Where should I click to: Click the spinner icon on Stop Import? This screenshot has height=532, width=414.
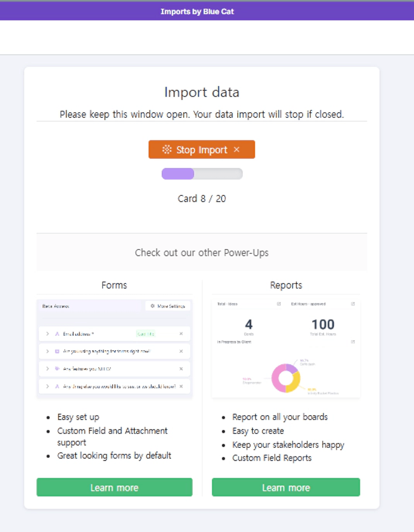click(x=167, y=150)
